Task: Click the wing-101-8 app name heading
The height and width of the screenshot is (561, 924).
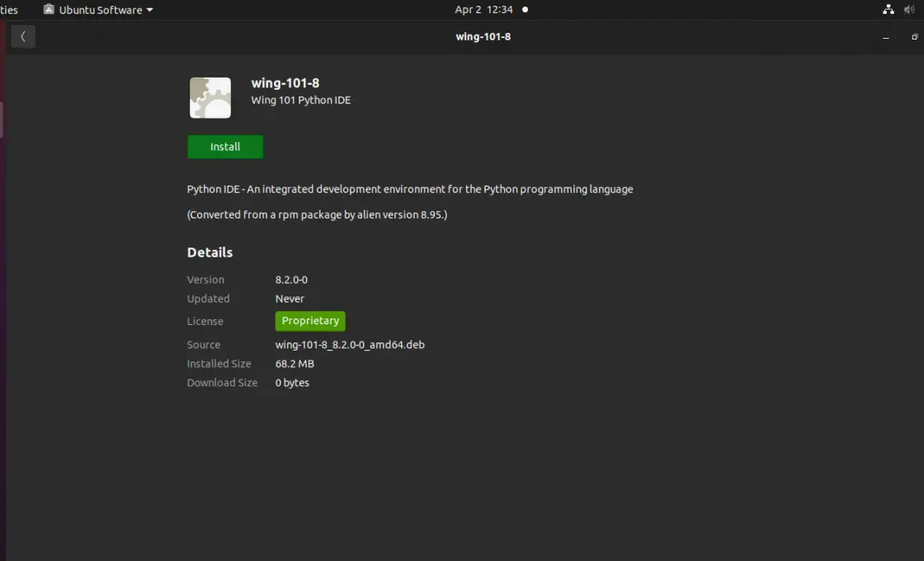Action: 285,83
